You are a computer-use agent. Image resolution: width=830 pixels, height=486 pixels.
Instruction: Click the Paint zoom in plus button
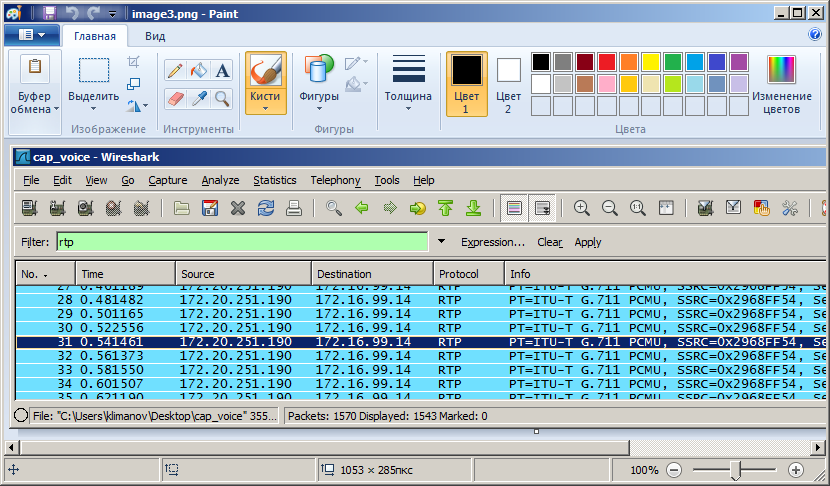pyautogui.click(x=796, y=470)
